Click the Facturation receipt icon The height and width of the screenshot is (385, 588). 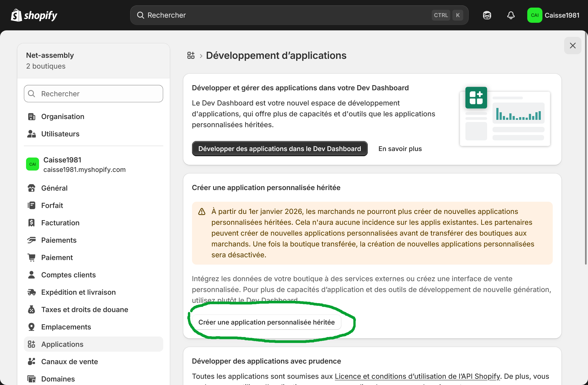tap(31, 223)
